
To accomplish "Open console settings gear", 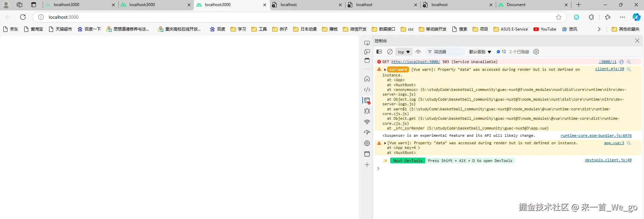I will coord(536,52).
